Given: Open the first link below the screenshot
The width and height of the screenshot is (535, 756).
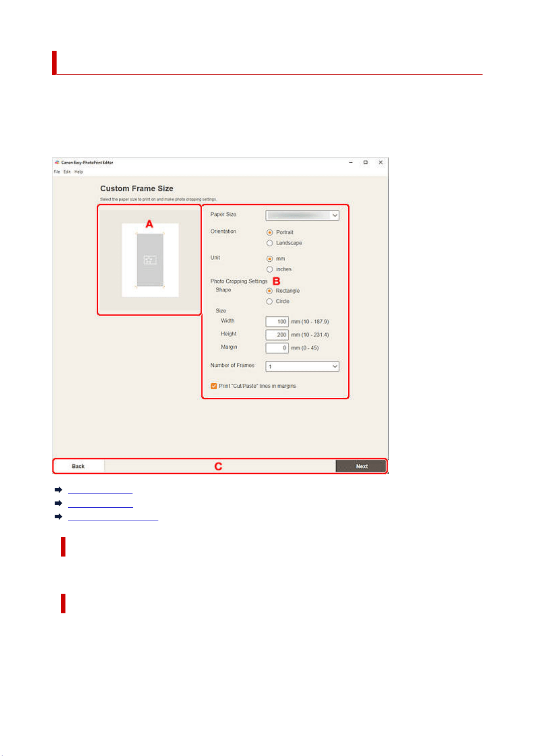Looking at the screenshot, I should (100, 490).
